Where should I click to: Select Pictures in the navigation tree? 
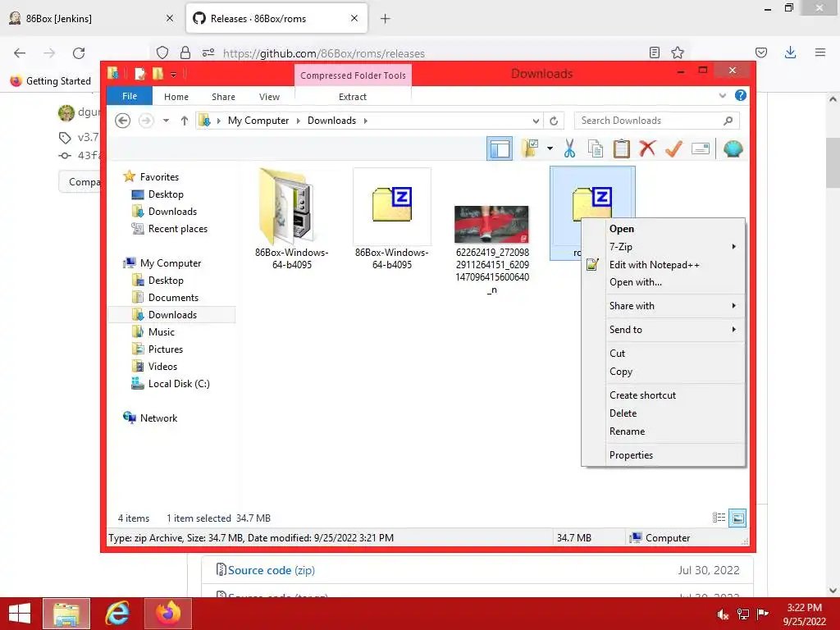point(165,349)
